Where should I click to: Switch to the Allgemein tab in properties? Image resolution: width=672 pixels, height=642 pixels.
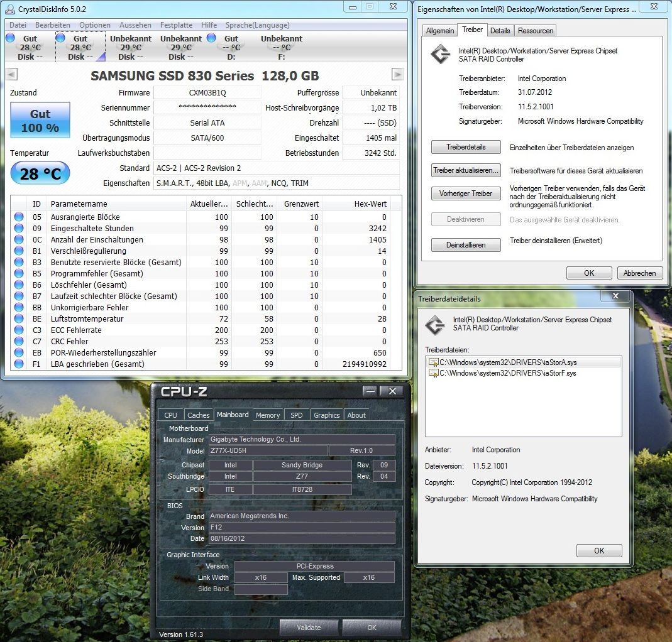click(x=439, y=30)
